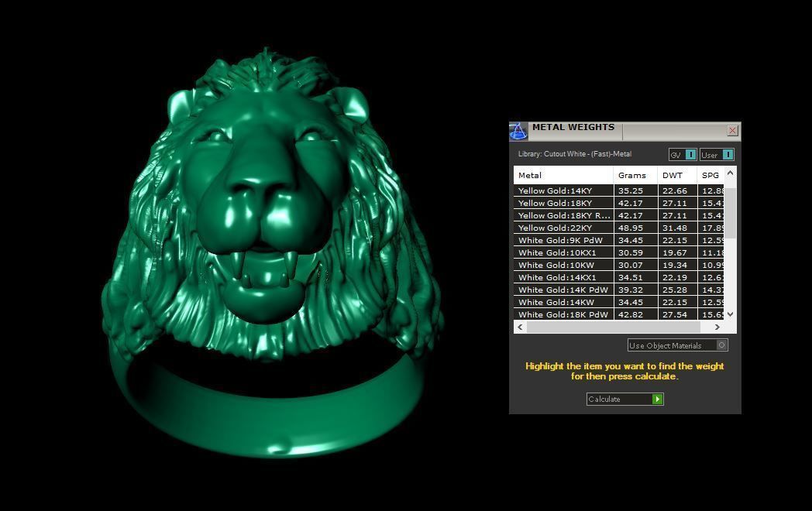Screen dimensions: 812x511
Task: Select the White Gold:14KW row
Action: point(619,303)
